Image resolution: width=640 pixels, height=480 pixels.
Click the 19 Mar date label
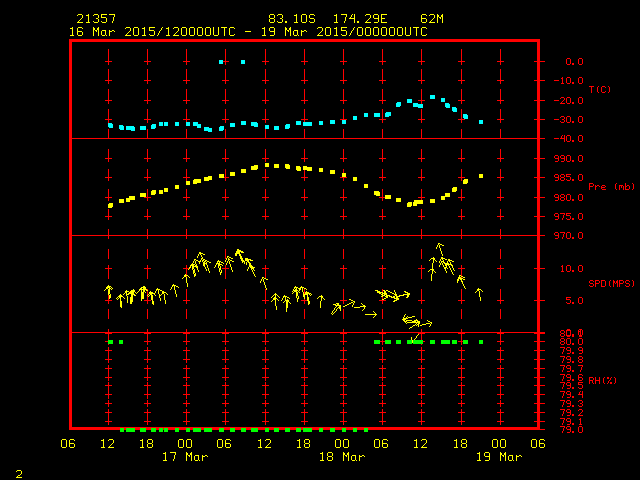point(499,457)
